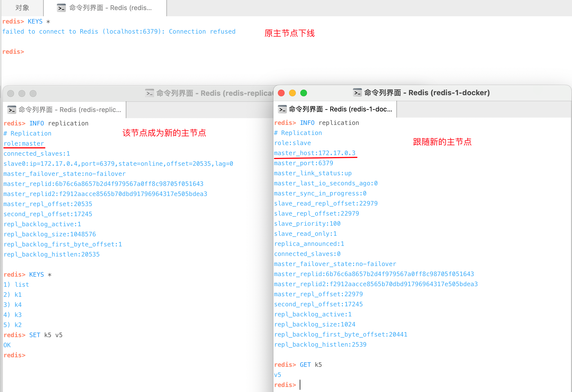This screenshot has height=392, width=572.
Task: Click the leftmost gray button of the redis-replica window
Action: coord(11,94)
